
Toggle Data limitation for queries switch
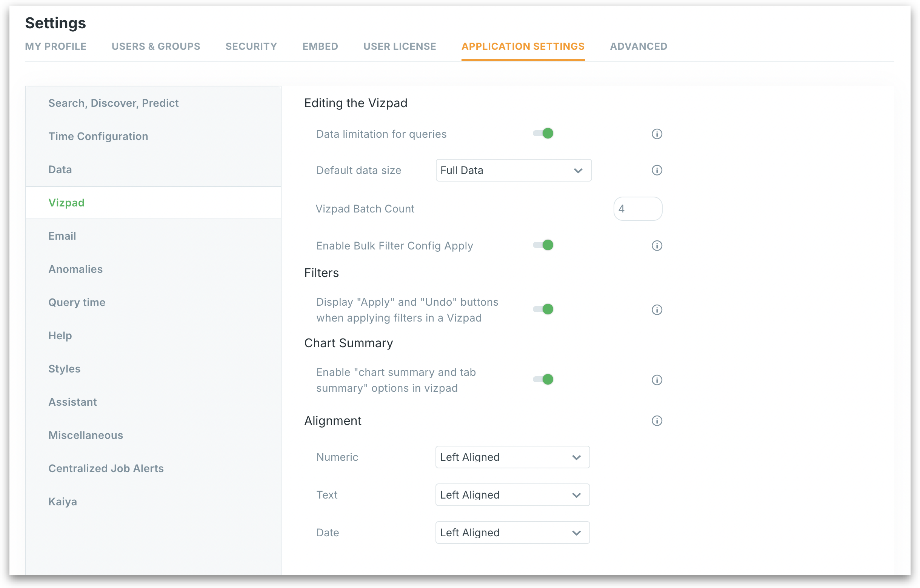[543, 134]
